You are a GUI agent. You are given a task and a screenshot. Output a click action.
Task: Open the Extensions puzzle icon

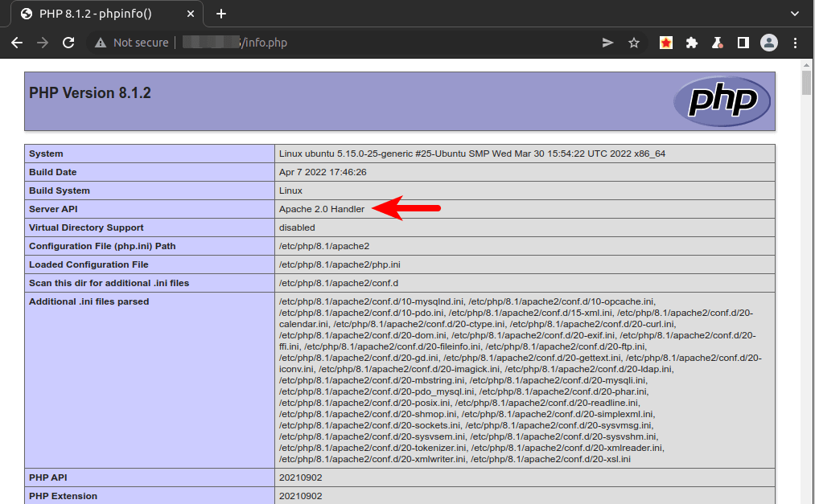pos(691,43)
